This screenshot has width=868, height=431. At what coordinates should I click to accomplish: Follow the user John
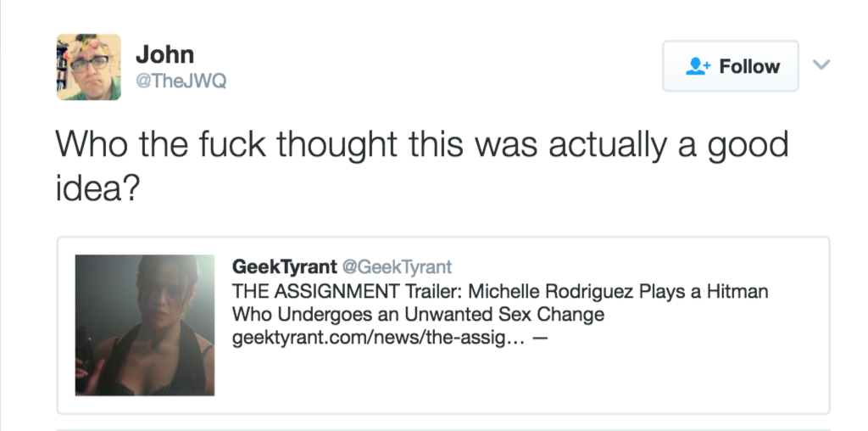point(731,66)
